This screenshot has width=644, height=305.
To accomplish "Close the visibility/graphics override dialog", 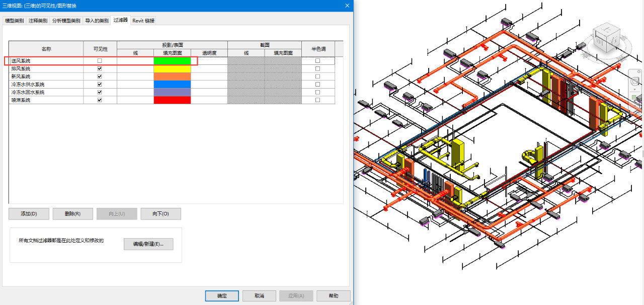I will point(347,5).
